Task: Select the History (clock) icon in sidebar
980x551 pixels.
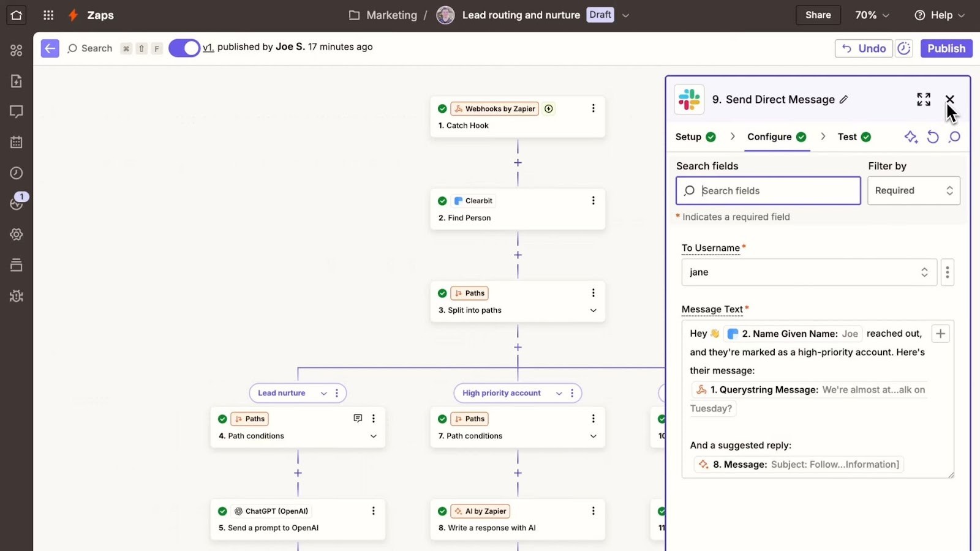Action: pos(17,173)
